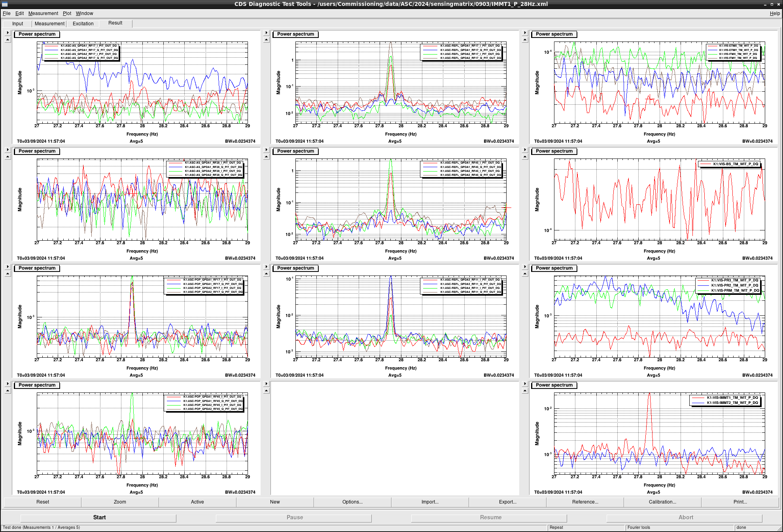The height and width of the screenshot is (532, 783).
Task: Click the up-arrow button beside the VIS-BS plot
Action: point(525,157)
